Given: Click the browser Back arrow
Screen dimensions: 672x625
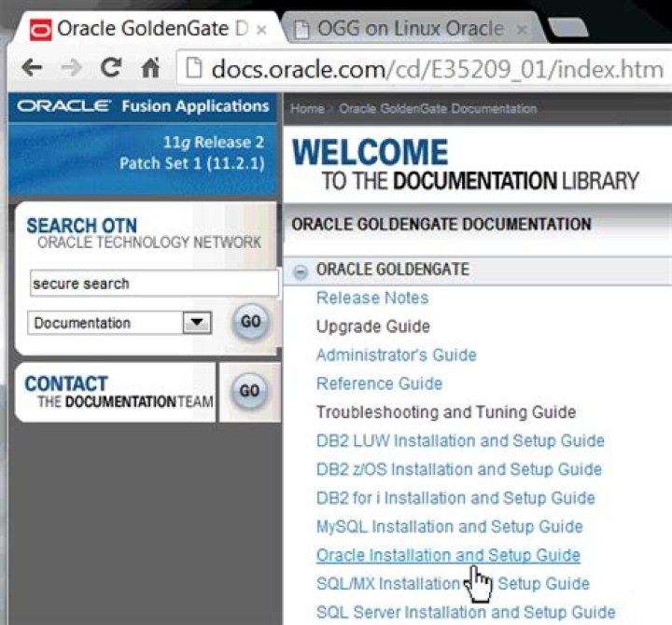Looking at the screenshot, I should [32, 68].
